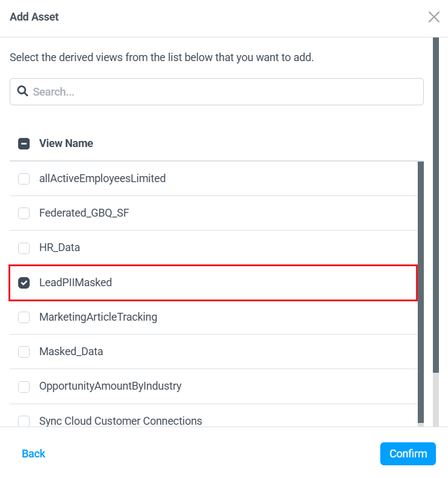Tick the Federated_GBQ_SF checkbox
This screenshot has height=478, width=448.
point(24,213)
